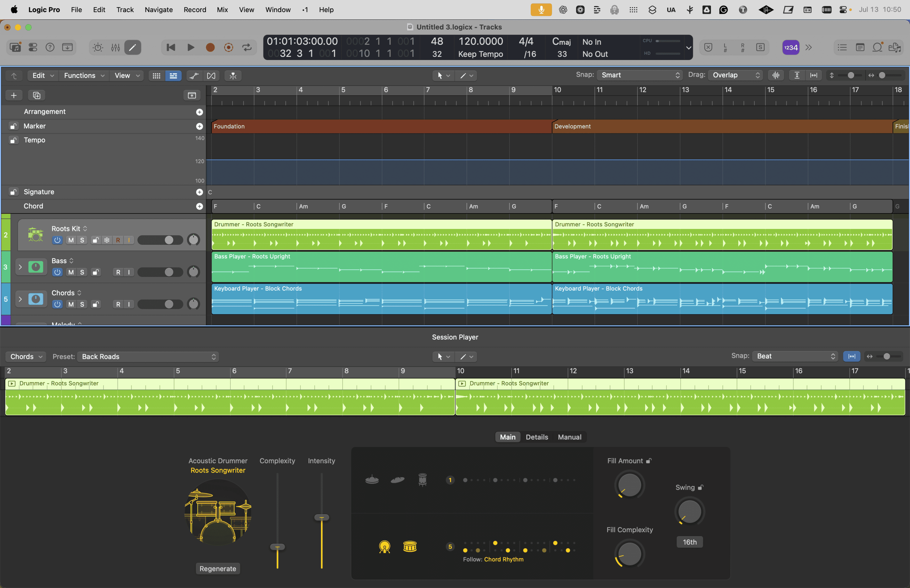
Task: Open the Mixer button in control bar
Action: (116, 47)
